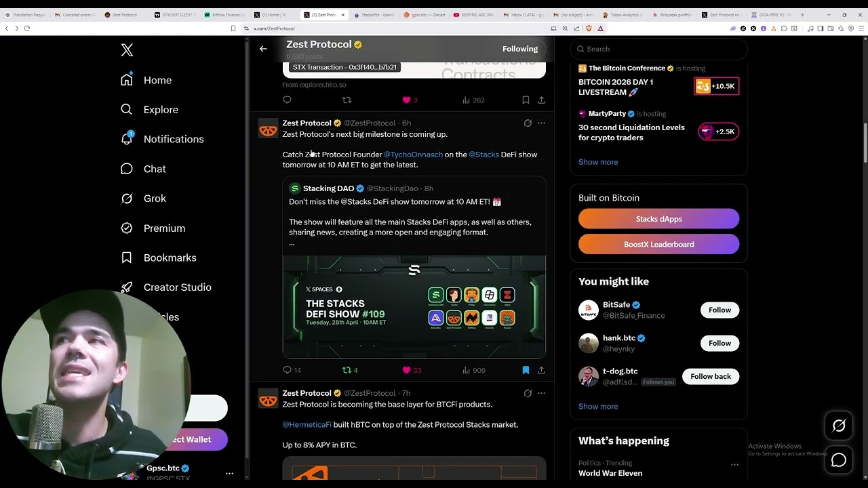Screen dimensions: 868x488
Task: Follow hank.btc account
Action: click(719, 343)
